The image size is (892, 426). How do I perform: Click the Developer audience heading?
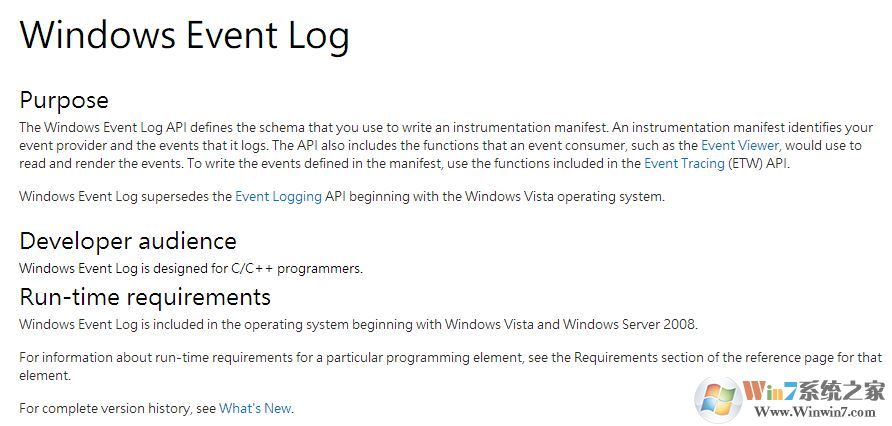pos(128,241)
